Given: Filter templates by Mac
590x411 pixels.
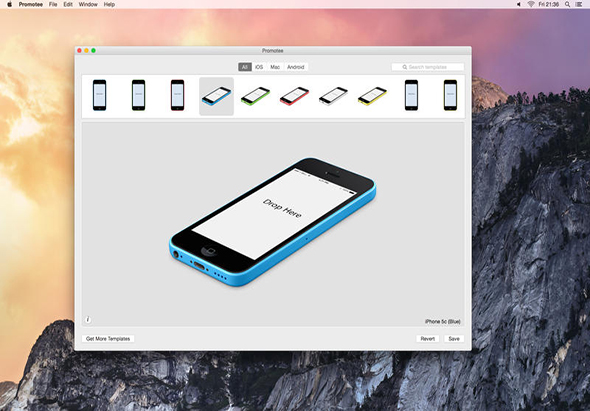Looking at the screenshot, I should point(275,67).
